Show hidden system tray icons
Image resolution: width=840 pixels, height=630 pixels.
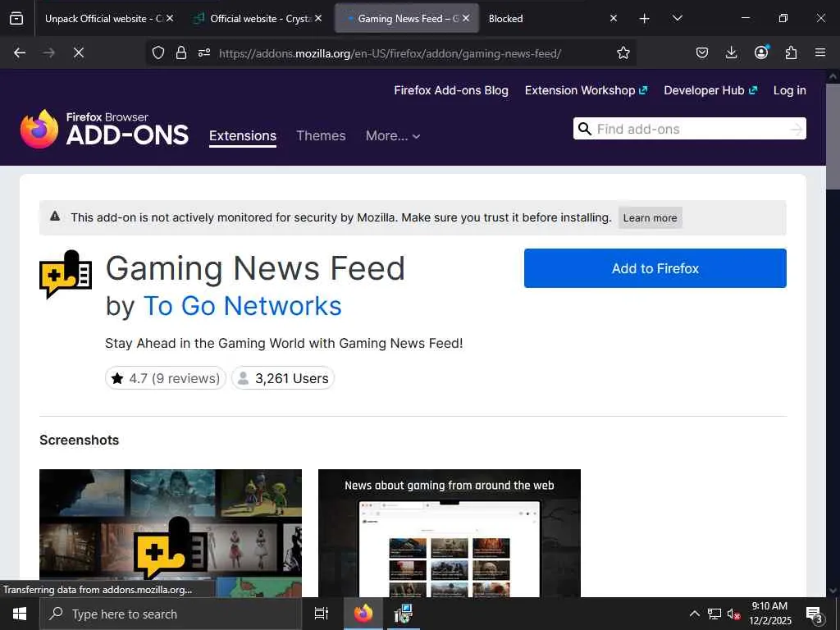(x=694, y=614)
